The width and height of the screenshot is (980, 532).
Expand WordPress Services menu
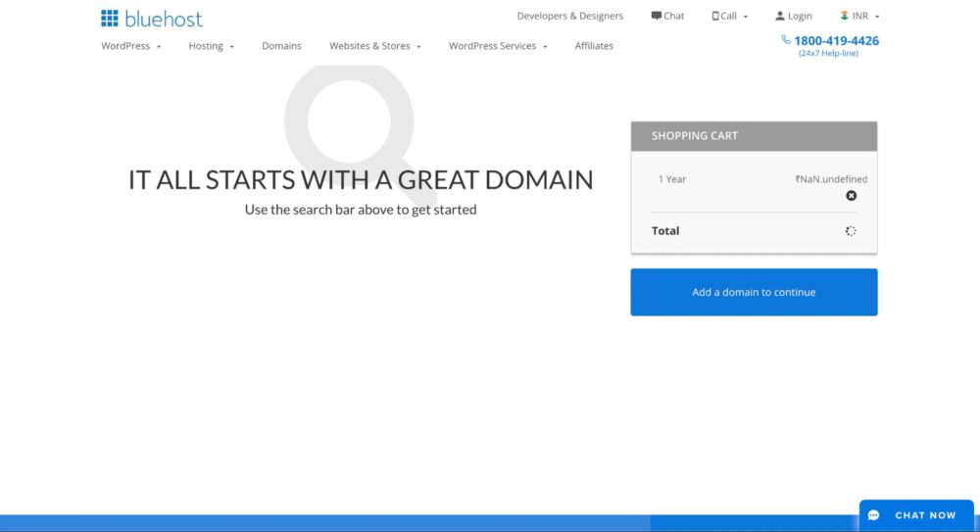(x=498, y=46)
